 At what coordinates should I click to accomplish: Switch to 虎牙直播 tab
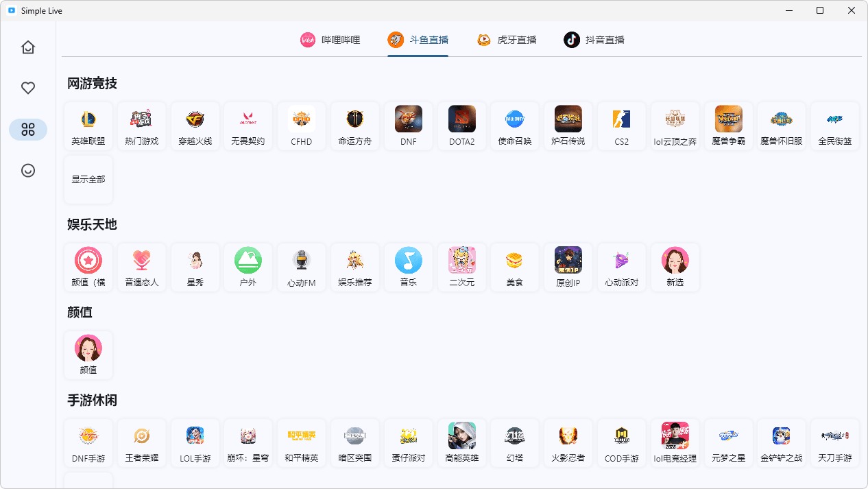pyautogui.click(x=507, y=40)
